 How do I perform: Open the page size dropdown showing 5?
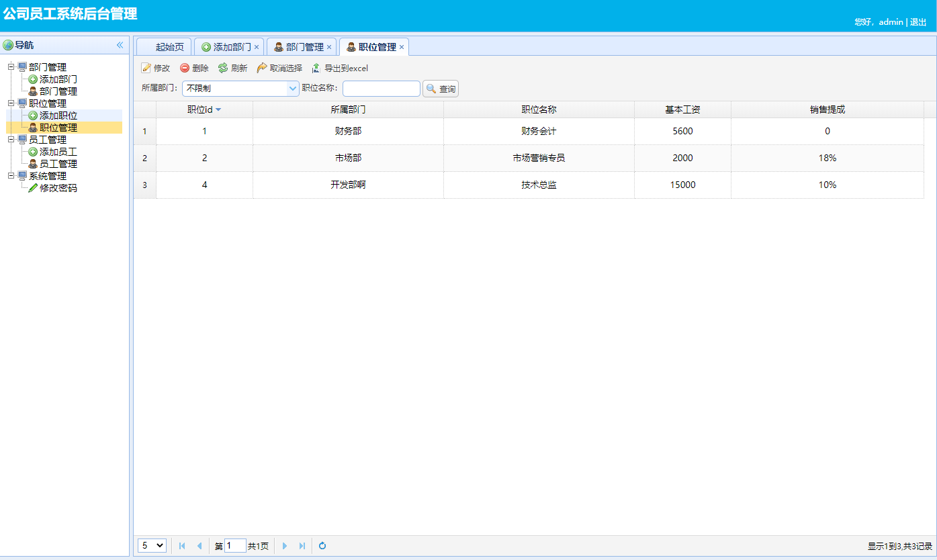click(152, 545)
